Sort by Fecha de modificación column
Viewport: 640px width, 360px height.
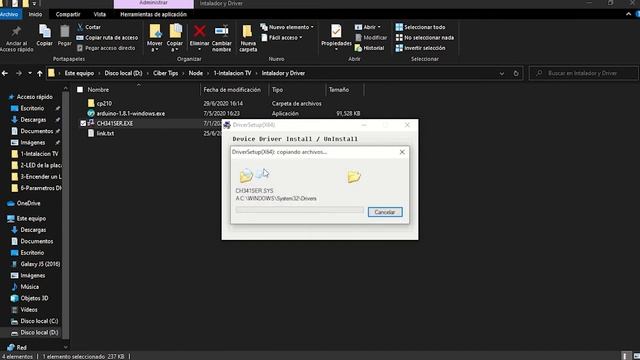[232, 89]
